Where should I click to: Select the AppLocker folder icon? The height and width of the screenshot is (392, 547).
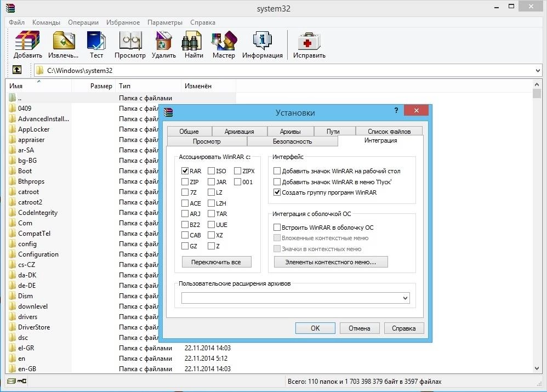coord(13,129)
